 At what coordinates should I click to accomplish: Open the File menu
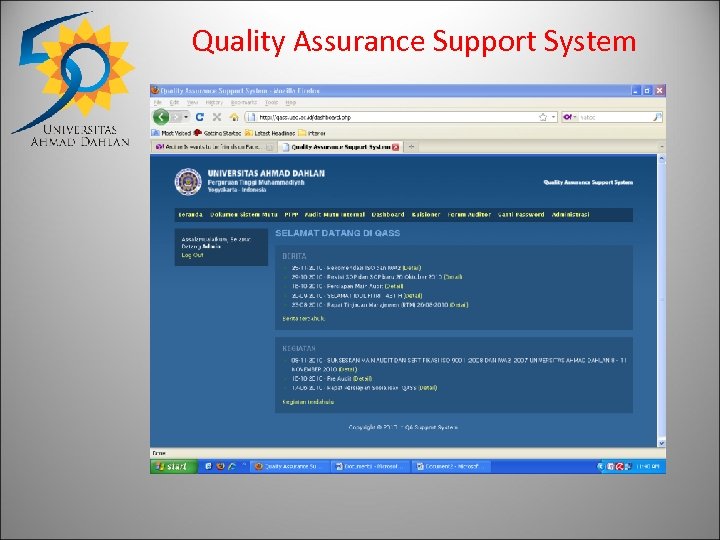[158, 102]
